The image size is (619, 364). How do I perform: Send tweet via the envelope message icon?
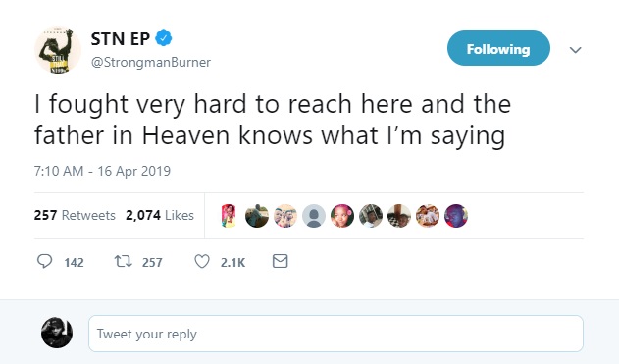coord(280,261)
